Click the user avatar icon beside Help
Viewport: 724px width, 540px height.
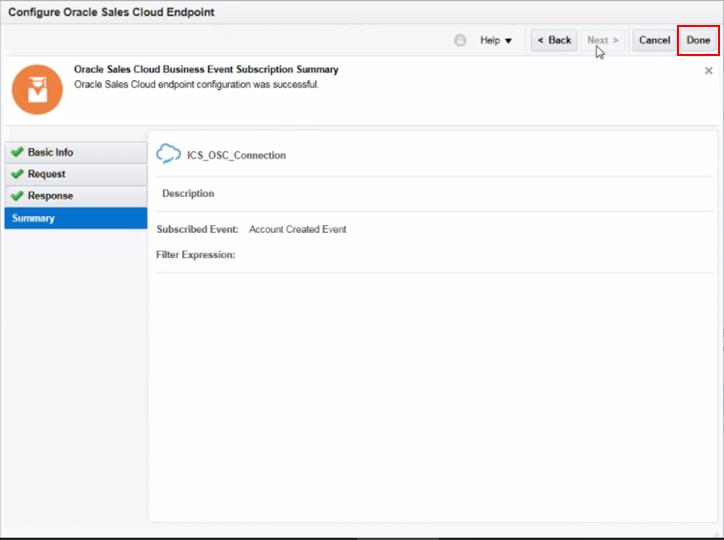click(460, 41)
